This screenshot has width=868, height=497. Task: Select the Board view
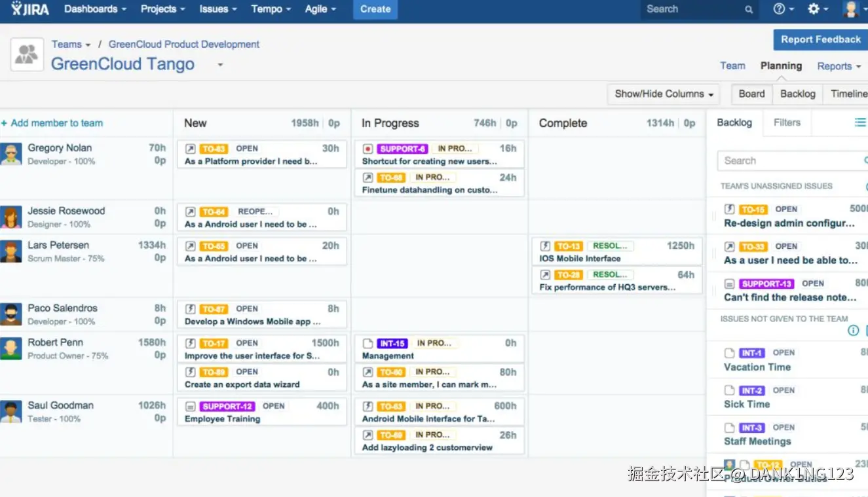751,94
